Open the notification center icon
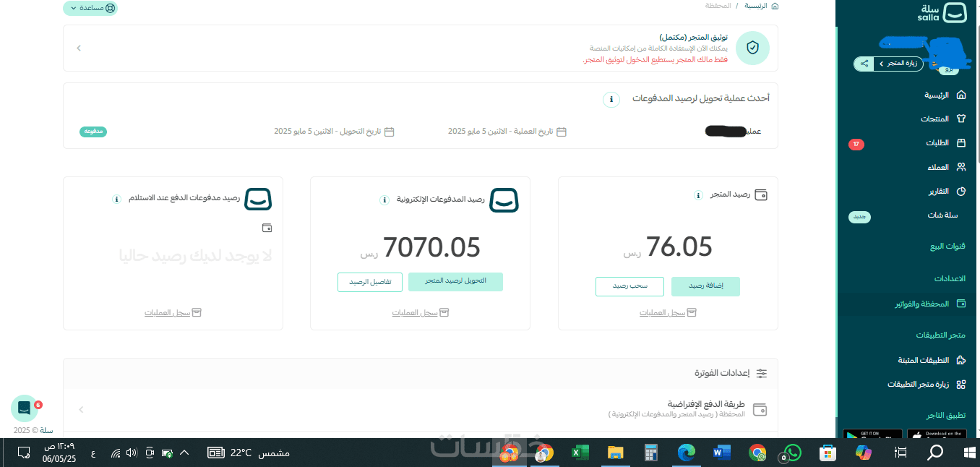Image resolution: width=980 pixels, height=467 pixels. click(23, 453)
